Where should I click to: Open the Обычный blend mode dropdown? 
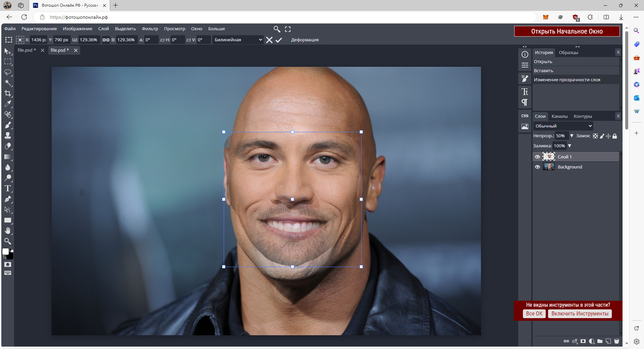click(563, 126)
